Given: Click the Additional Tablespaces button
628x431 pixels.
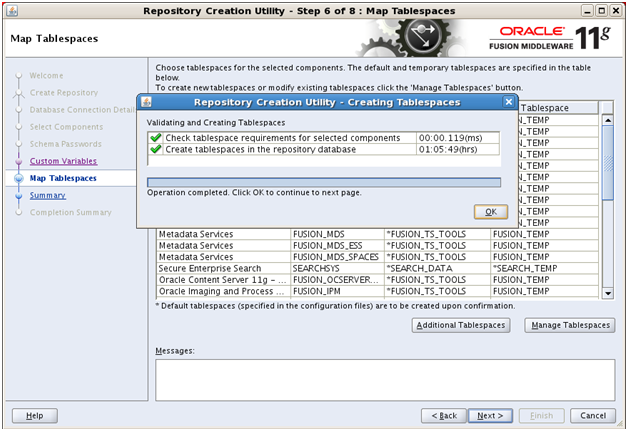Looking at the screenshot, I should pos(461,325).
